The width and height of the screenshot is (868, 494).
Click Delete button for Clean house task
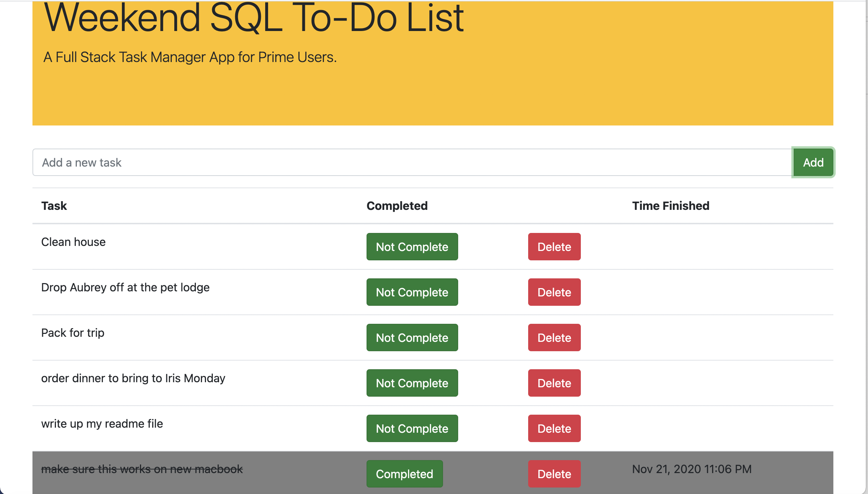(554, 247)
